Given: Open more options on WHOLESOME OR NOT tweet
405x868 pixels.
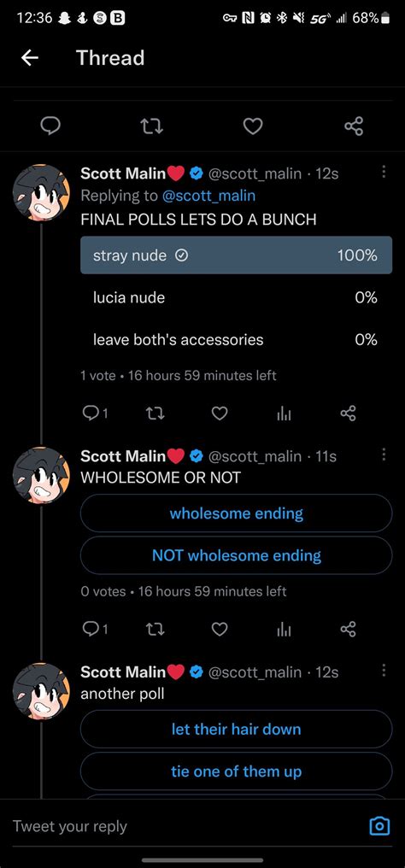Looking at the screenshot, I should pyautogui.click(x=384, y=455).
